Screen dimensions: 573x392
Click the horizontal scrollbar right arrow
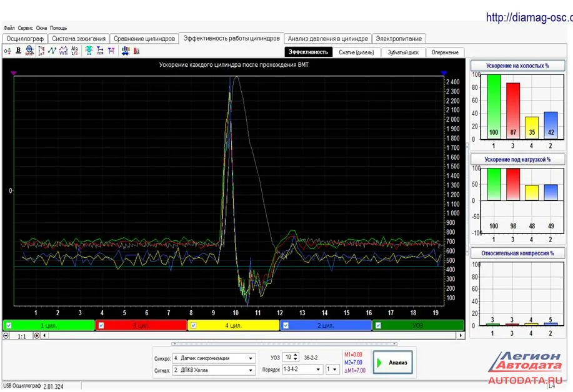click(461, 335)
